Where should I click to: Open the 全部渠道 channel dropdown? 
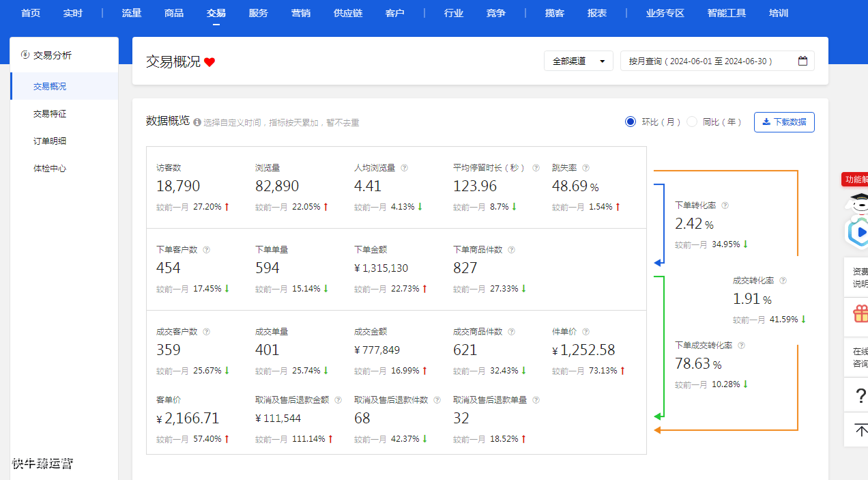(x=578, y=60)
